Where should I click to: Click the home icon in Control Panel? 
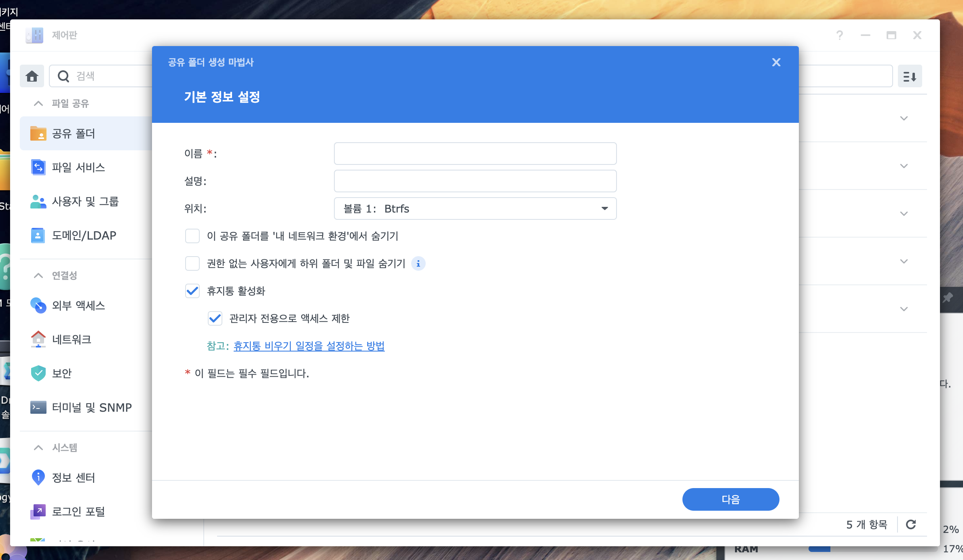(32, 76)
